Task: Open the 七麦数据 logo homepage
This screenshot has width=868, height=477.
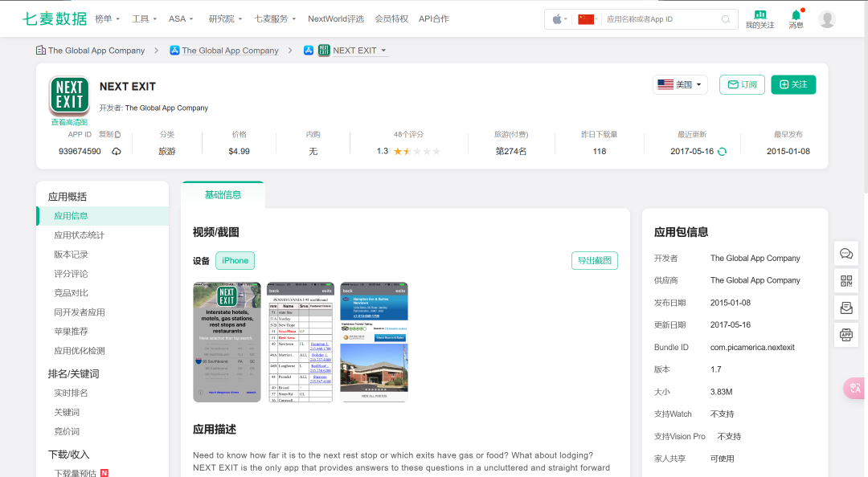Action: pos(55,18)
